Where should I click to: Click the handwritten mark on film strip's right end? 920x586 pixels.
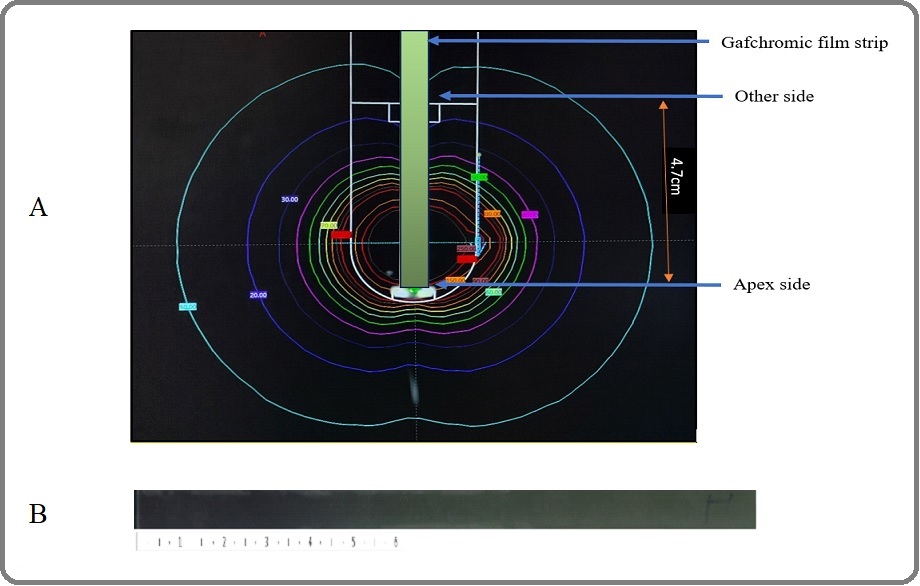click(x=714, y=503)
